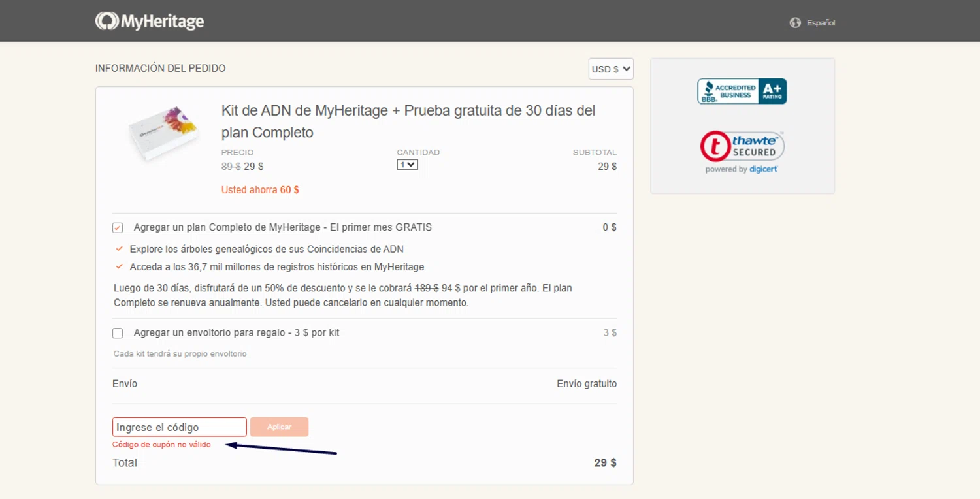Open the Cantidad quantity dropdown
This screenshot has height=499, width=980.
click(x=407, y=165)
